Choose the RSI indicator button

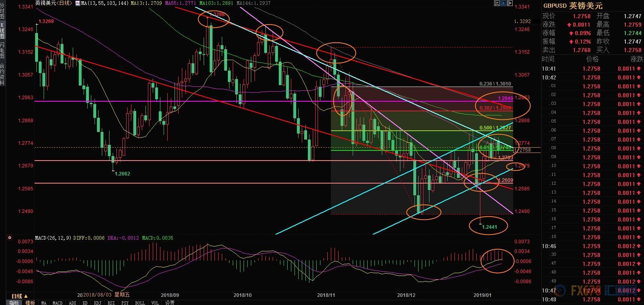111,303
